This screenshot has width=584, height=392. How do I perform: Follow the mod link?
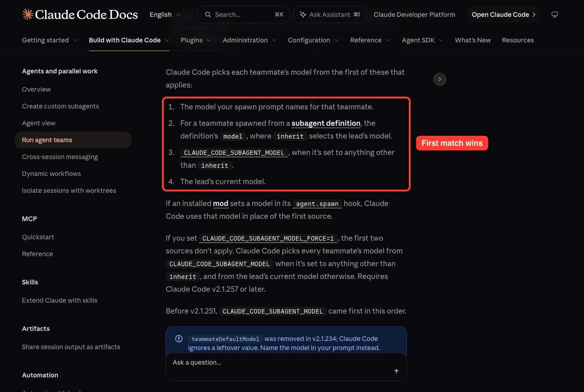coord(220,203)
